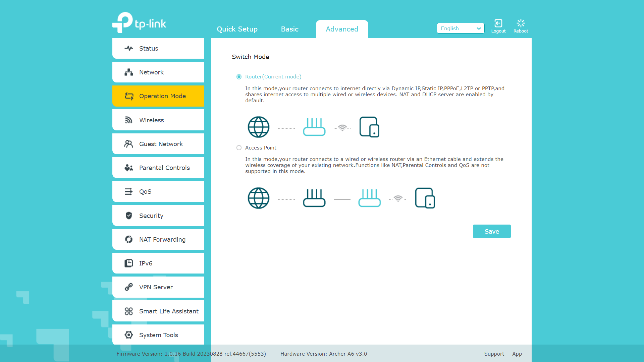
Task: Select the Access Point radio button
Action: 239,148
